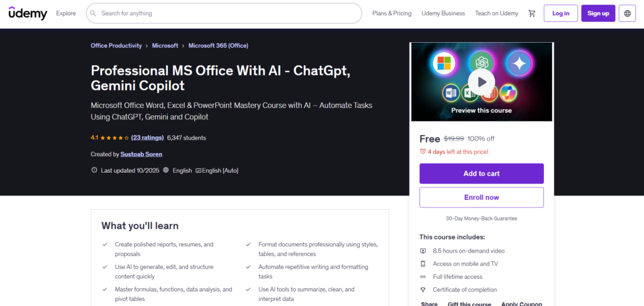Open the shopping cart icon

[x=532, y=13]
